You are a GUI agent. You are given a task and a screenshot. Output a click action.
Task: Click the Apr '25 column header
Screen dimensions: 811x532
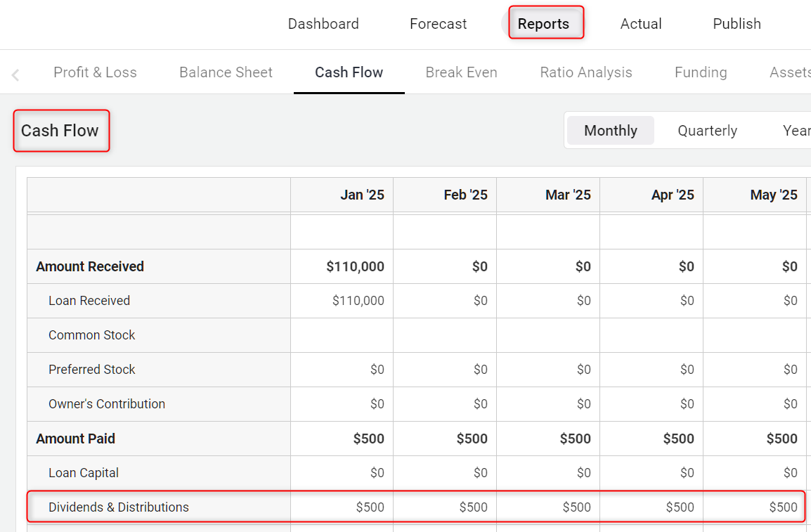[651, 195]
